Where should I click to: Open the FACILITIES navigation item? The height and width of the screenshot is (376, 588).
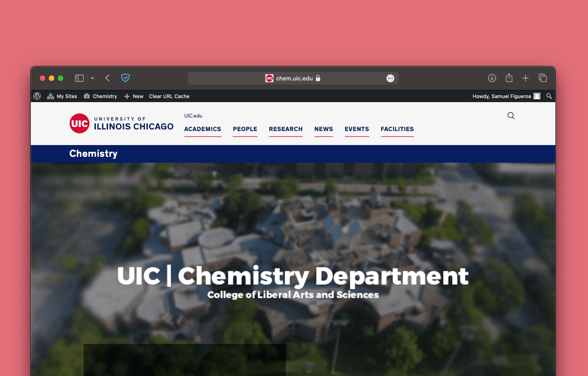click(397, 129)
